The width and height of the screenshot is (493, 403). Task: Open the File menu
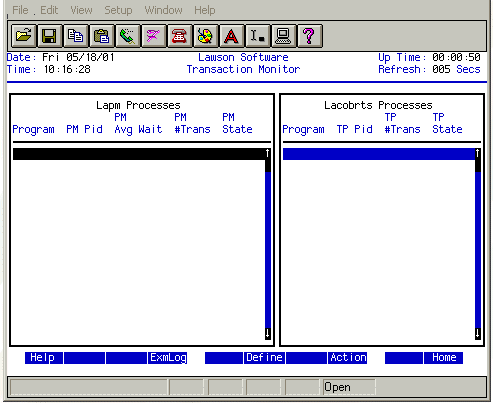pos(20,10)
